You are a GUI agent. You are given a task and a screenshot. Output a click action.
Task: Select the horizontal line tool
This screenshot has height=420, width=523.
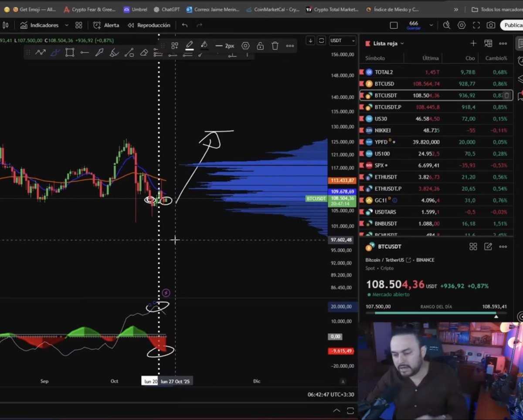(85, 53)
